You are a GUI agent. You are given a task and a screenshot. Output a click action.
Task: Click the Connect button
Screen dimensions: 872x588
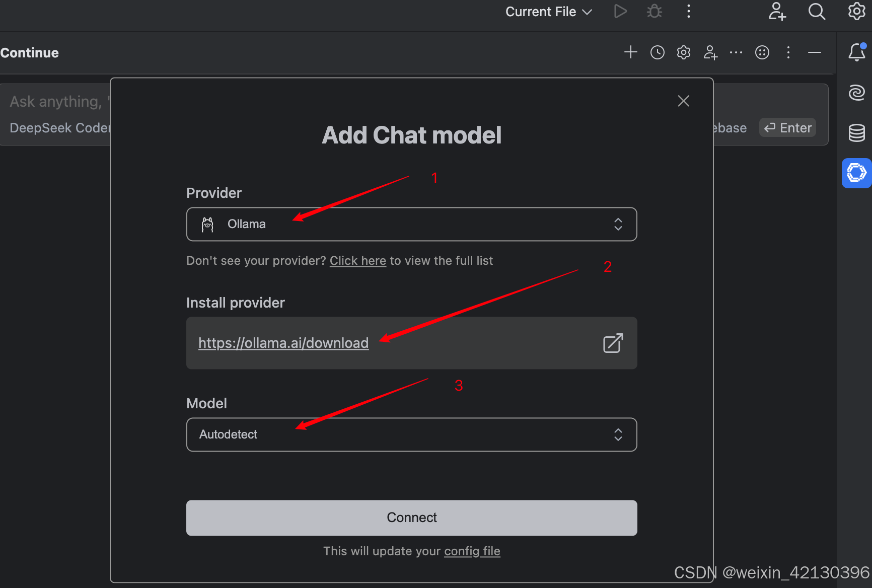coord(412,518)
